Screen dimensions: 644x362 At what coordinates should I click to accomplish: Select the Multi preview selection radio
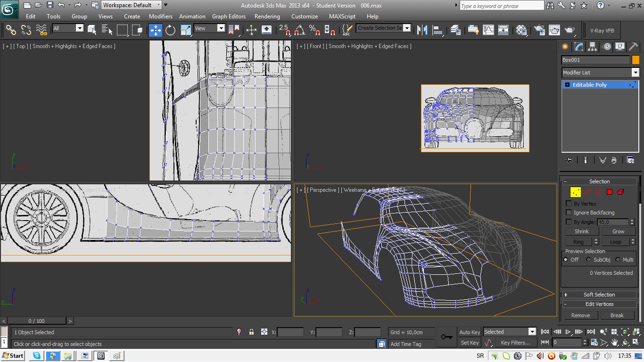coord(618,260)
